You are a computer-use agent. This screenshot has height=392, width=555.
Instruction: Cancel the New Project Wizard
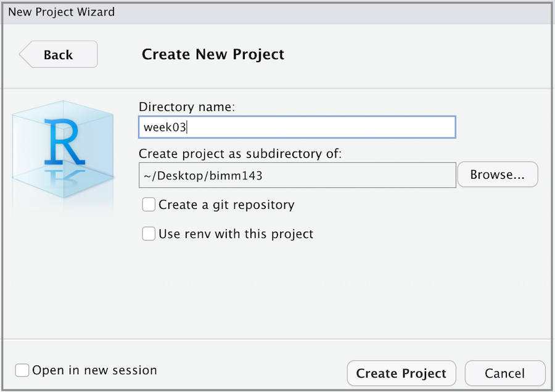504,374
